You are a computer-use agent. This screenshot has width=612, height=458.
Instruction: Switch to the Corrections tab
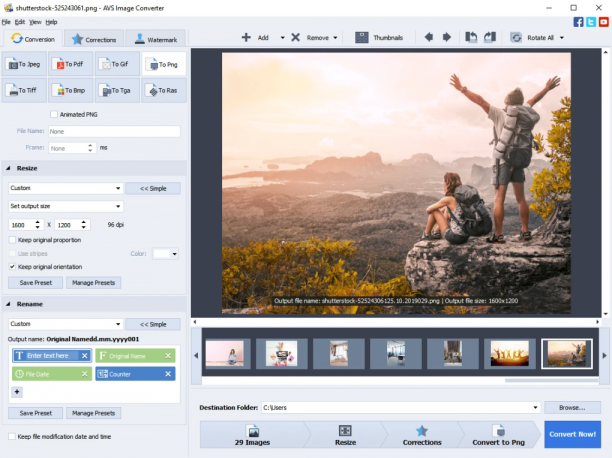pyautogui.click(x=94, y=39)
